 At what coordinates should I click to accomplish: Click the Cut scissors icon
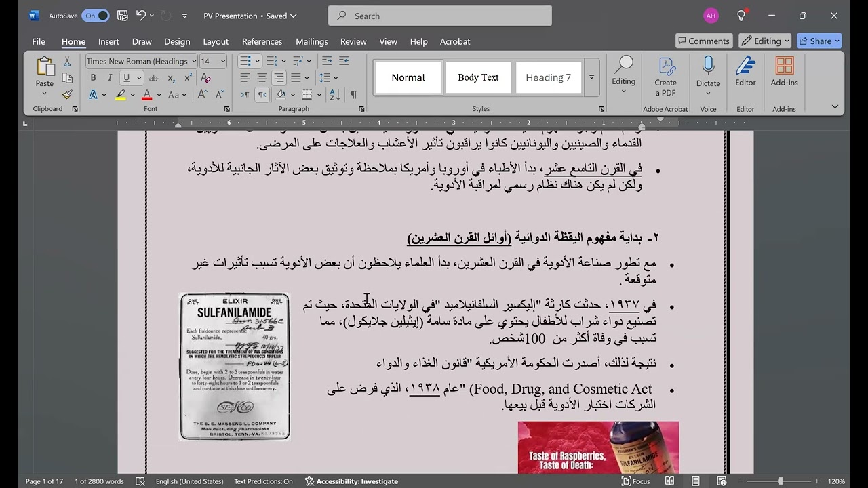tap(67, 62)
